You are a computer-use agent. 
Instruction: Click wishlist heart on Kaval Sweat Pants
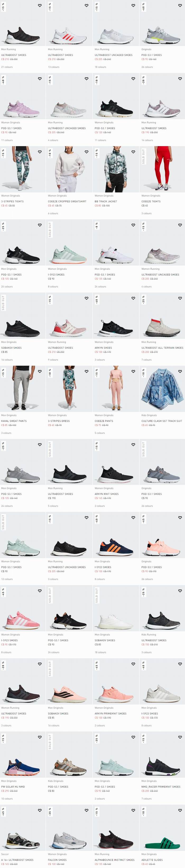[39, 371]
